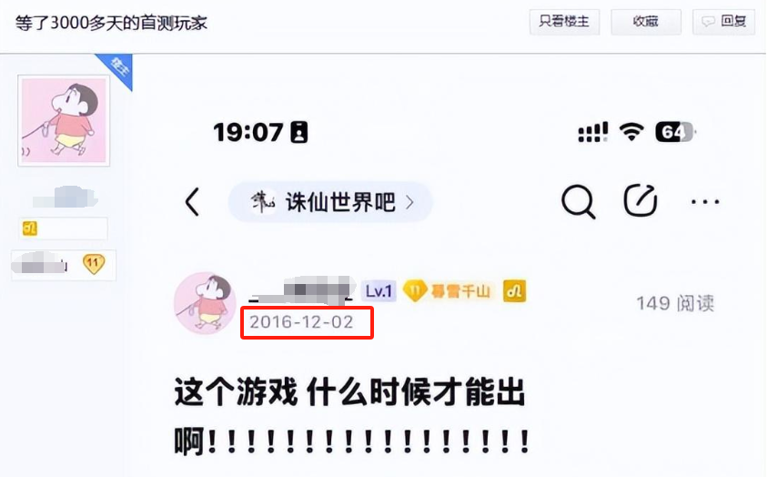Click the post date 2016-12-02

click(x=301, y=322)
